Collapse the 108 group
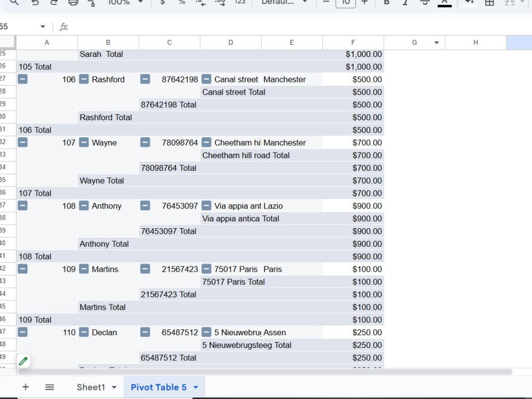The width and height of the screenshot is (532, 399). (x=23, y=206)
